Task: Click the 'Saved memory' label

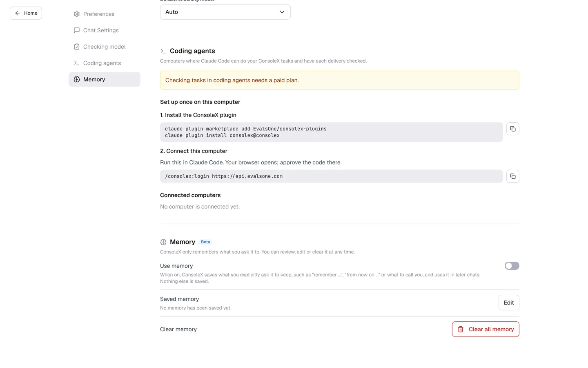Action: coord(180,299)
